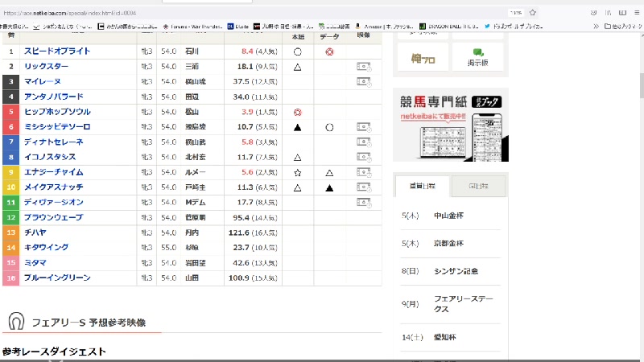Switch to the GI日程 tab

tap(478, 186)
